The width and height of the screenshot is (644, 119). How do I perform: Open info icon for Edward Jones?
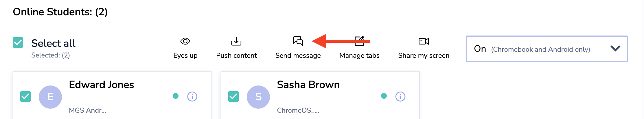(192, 96)
